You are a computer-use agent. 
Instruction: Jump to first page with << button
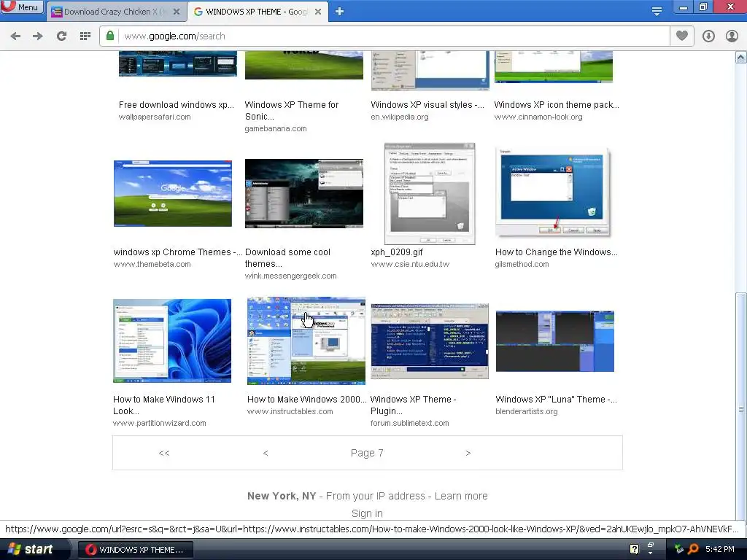(164, 453)
